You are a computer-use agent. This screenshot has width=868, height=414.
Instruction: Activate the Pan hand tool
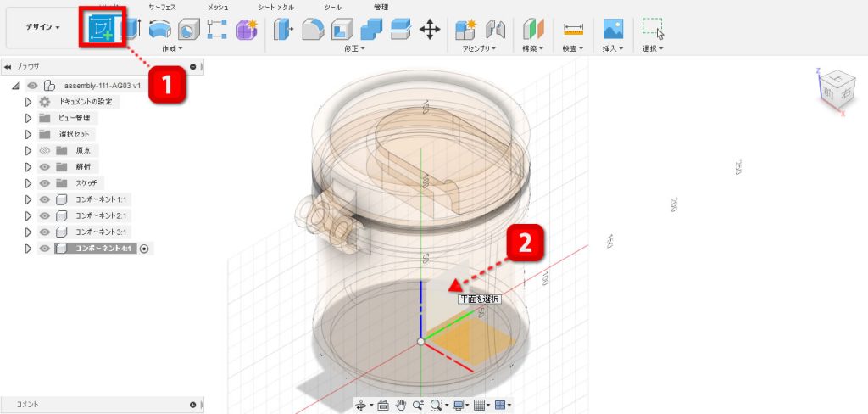coord(400,406)
